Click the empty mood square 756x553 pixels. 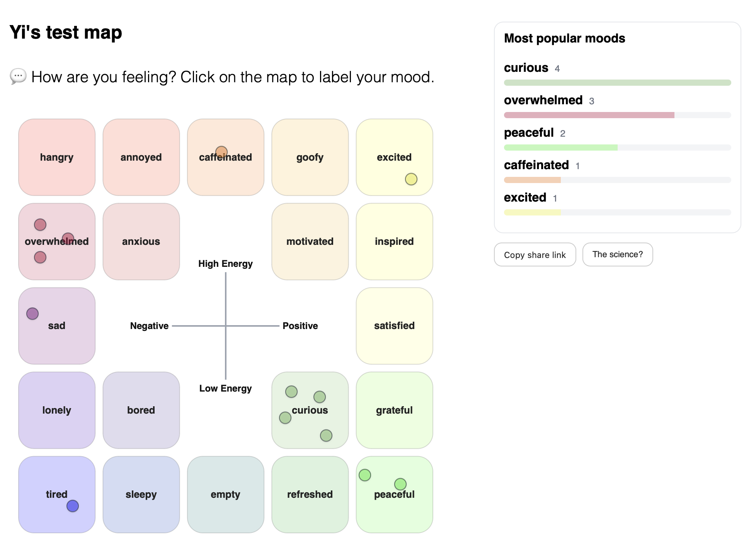pos(225,494)
